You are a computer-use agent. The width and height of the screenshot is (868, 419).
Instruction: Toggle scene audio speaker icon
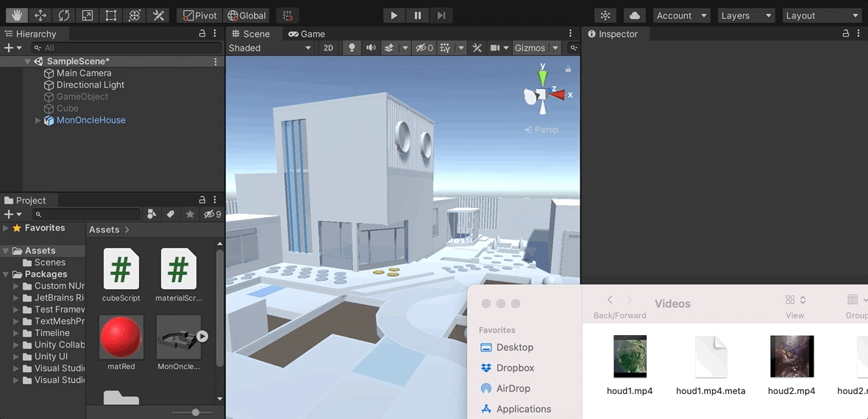[371, 48]
